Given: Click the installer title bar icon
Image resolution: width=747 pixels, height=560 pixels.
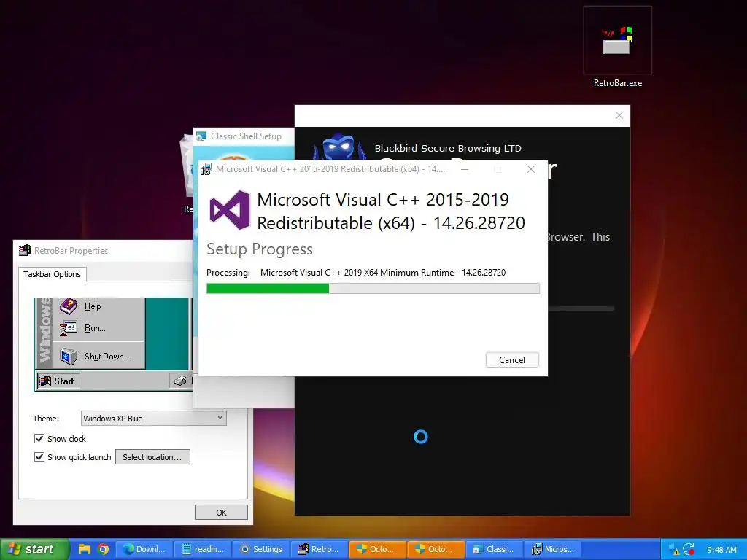Looking at the screenshot, I should point(206,169).
